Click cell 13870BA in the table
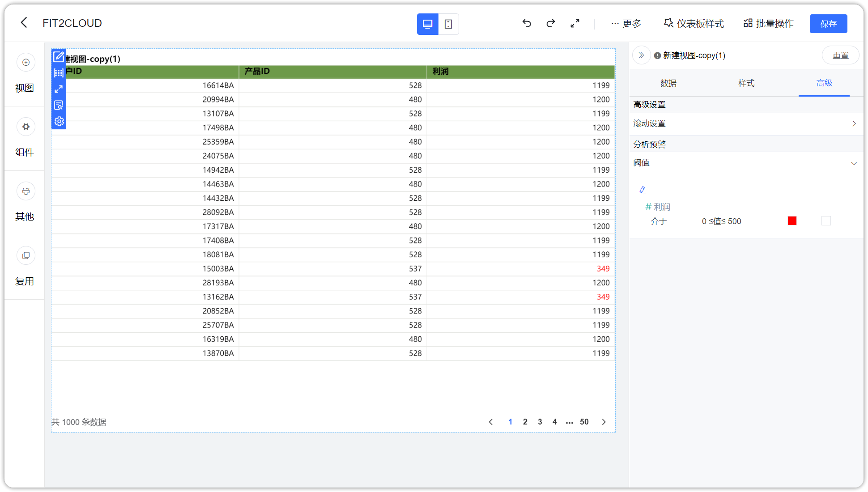 [x=218, y=353]
